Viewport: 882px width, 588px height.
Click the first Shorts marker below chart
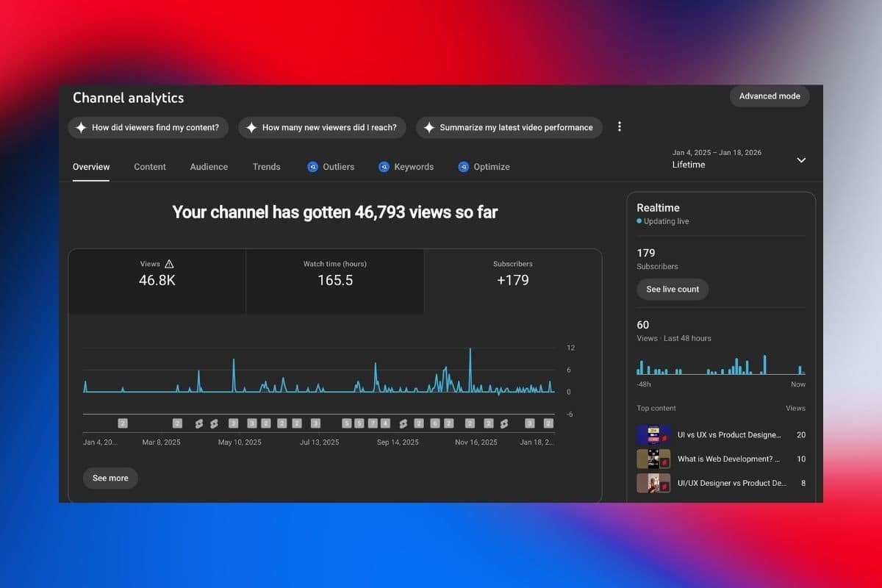pyautogui.click(x=198, y=423)
